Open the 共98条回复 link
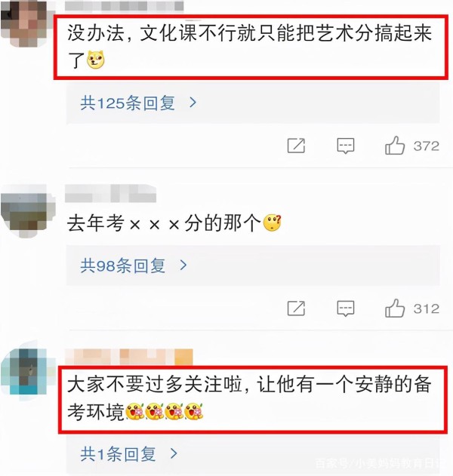Screen dimensions: 453x476 123,266
